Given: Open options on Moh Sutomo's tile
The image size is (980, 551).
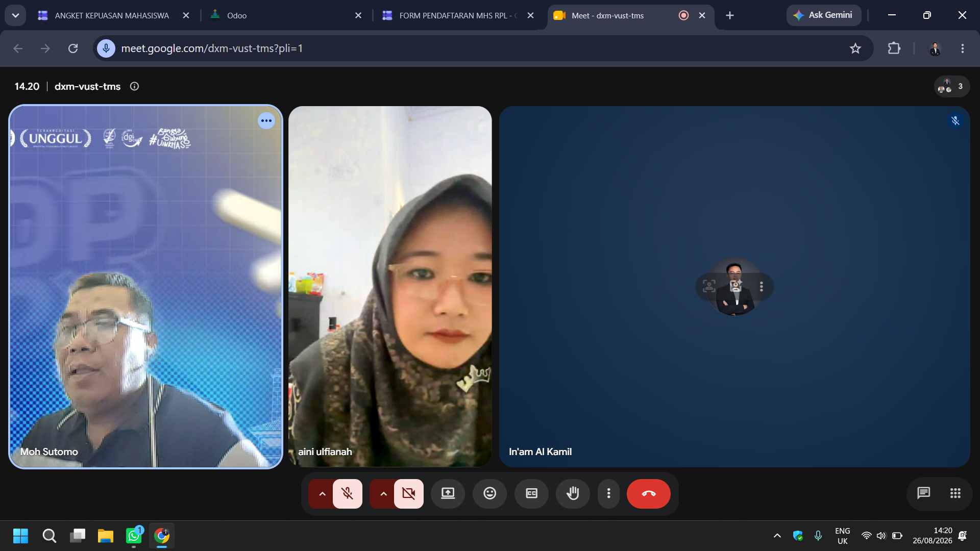Looking at the screenshot, I should point(266,121).
